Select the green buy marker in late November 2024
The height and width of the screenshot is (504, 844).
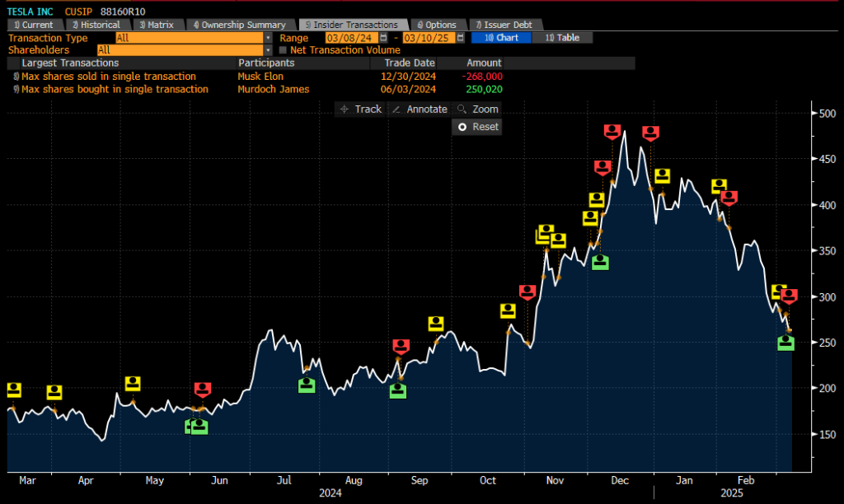(x=600, y=263)
